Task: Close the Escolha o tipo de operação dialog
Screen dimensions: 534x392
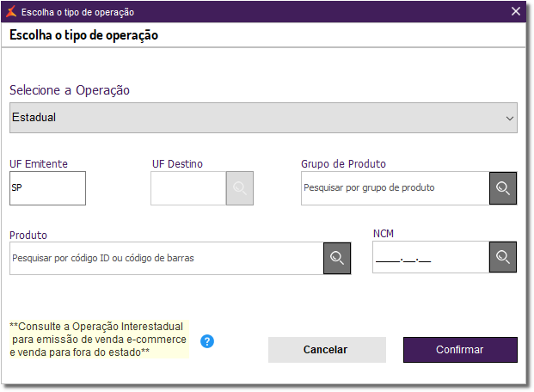Action: coord(516,12)
